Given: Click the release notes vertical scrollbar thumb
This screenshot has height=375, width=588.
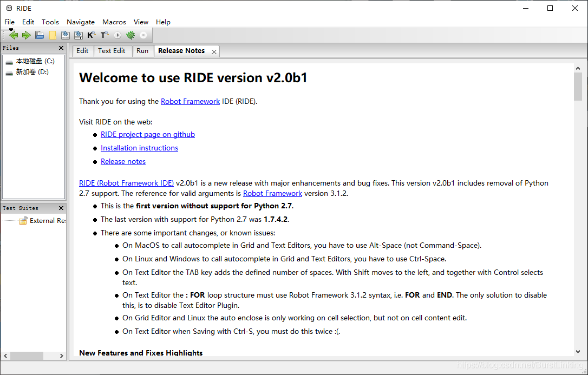Looking at the screenshot, I should coord(578,87).
